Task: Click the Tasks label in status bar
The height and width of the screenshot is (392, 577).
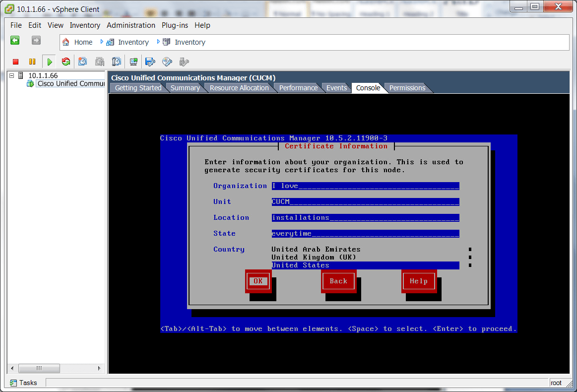Action: click(x=28, y=383)
